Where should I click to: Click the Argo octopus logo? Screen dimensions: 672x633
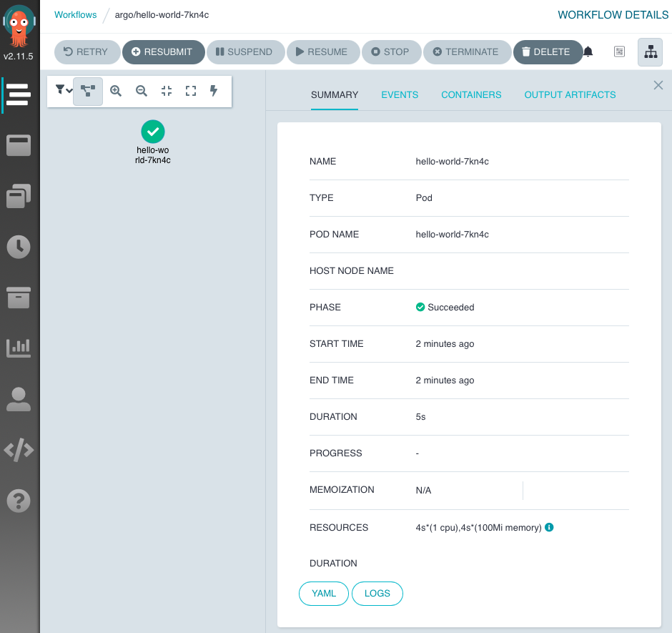(x=19, y=25)
